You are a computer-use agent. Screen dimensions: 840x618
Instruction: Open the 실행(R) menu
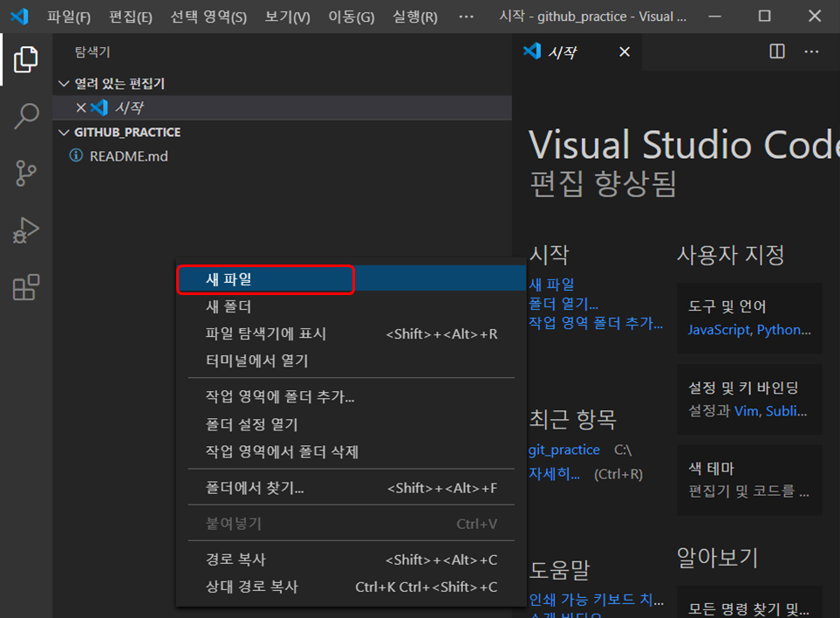tap(414, 17)
